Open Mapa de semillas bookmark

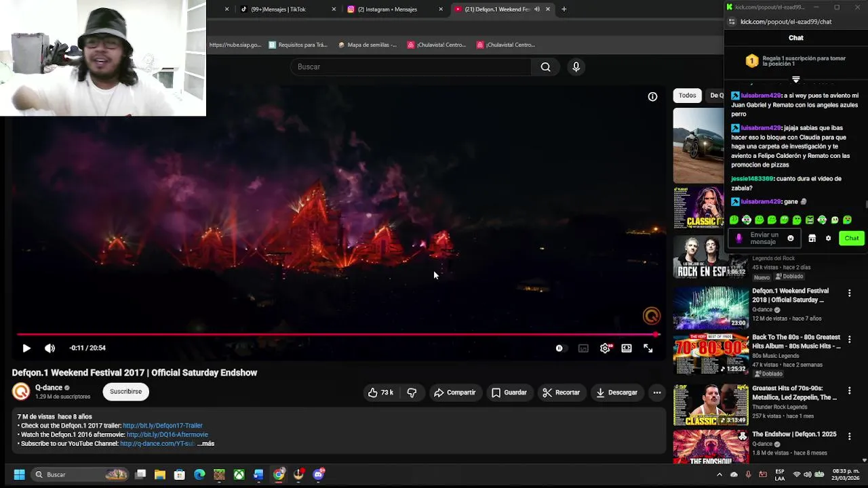coord(367,45)
